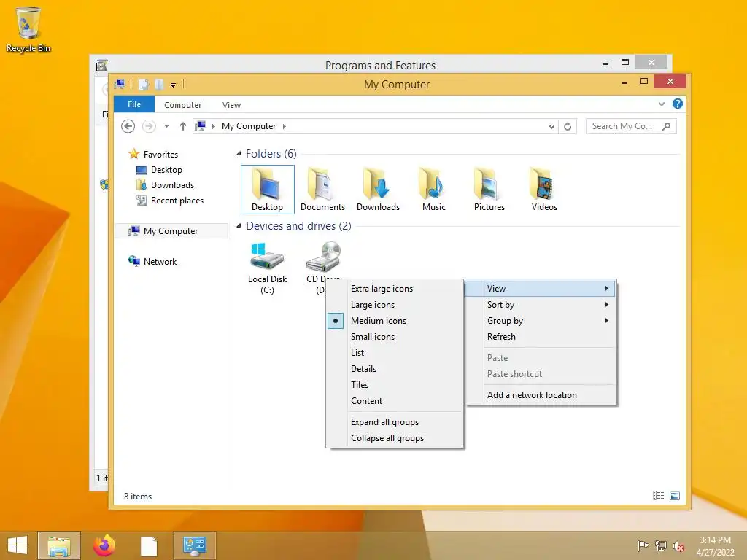This screenshot has width=747, height=560.
Task: Open Customize Quick Access Toolbar dropdown
Action: coord(174,85)
